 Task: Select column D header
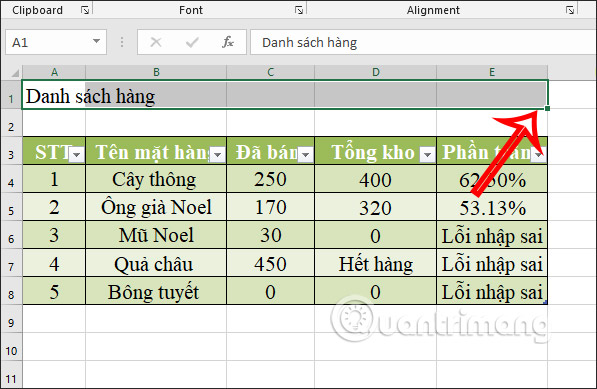(375, 72)
